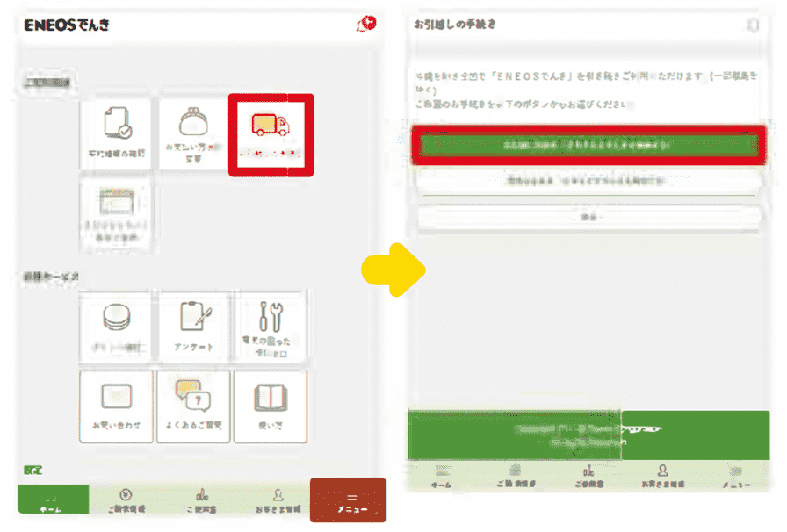
Task: Tap the payment method purse tile
Action: coord(192,135)
